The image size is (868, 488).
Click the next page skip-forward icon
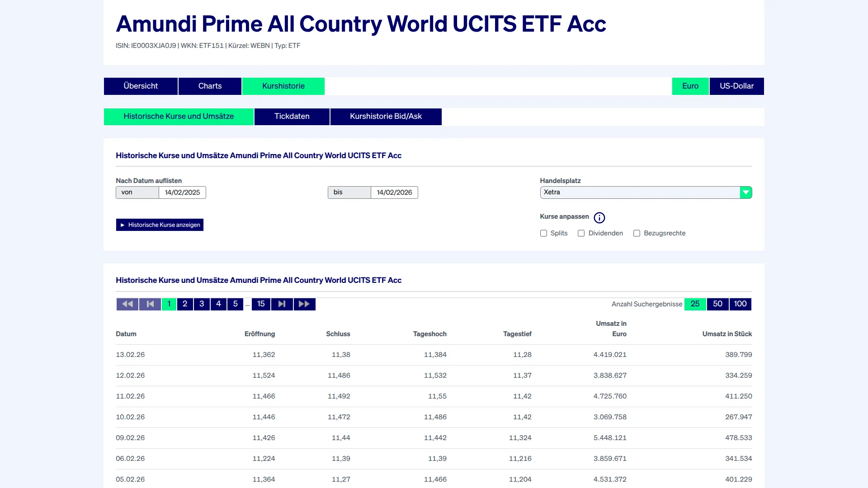click(282, 304)
